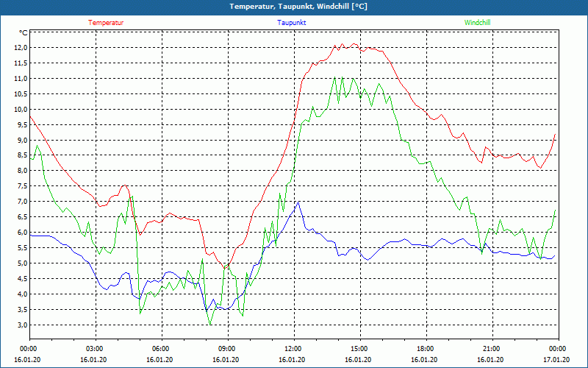588x368 pixels.
Task: Click the 12:00 time label
Action: (x=293, y=349)
